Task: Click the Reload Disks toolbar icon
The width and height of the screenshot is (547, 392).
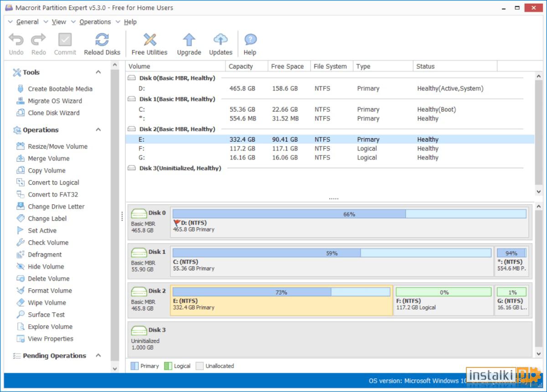Action: click(x=102, y=43)
